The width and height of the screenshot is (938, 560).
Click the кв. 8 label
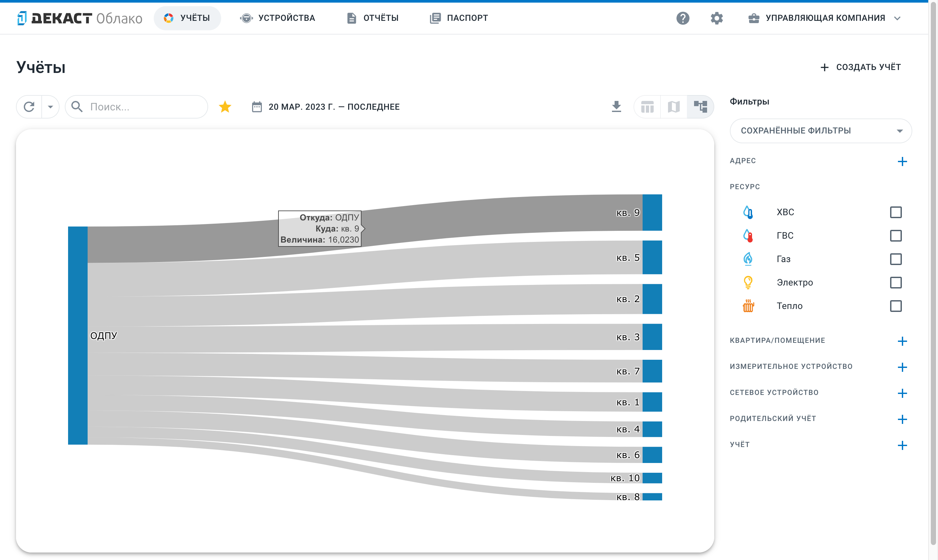point(628,497)
